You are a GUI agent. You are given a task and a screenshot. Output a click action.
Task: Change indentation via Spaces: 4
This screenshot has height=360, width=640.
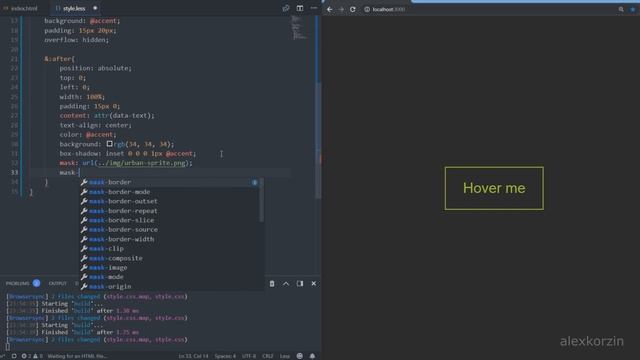click(225, 356)
